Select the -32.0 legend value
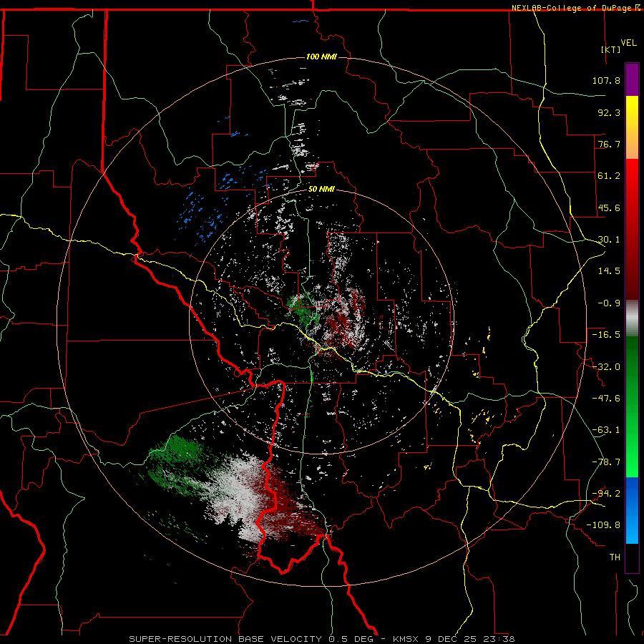644x644 pixels. pyautogui.click(x=606, y=367)
